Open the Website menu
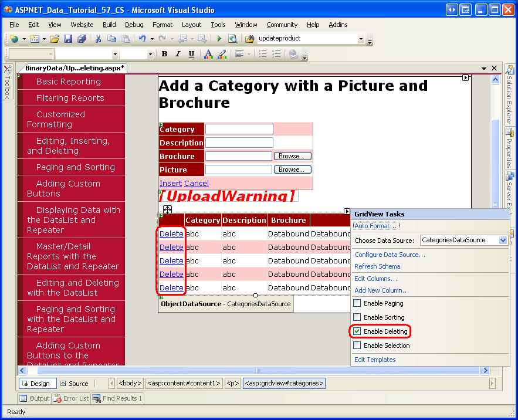 tap(82, 25)
